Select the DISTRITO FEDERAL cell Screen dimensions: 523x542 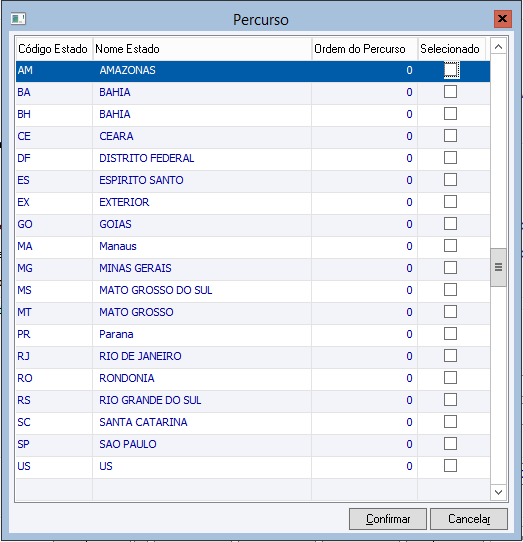pyautogui.click(x=202, y=158)
